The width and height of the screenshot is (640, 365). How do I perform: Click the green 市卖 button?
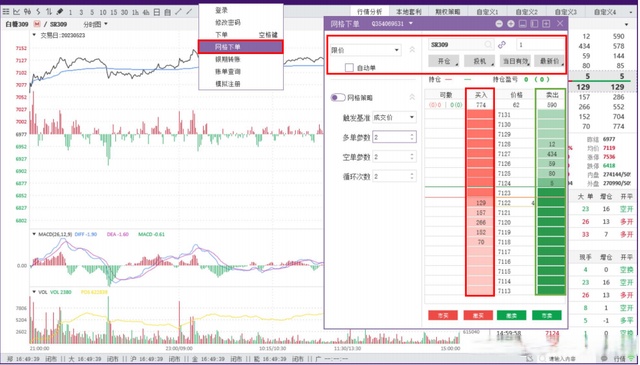pyautogui.click(x=547, y=315)
